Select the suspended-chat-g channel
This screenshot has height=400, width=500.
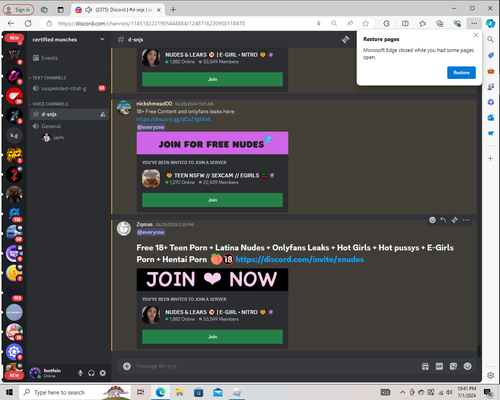[68, 88]
